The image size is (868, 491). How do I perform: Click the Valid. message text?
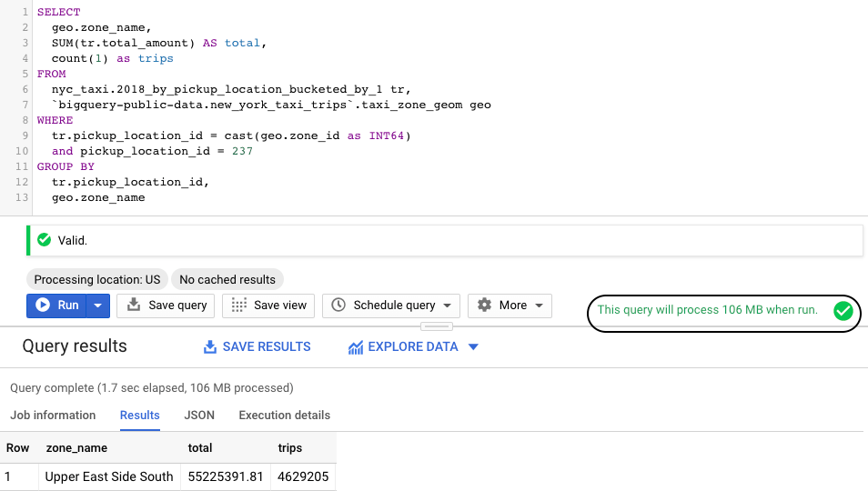[73, 241]
